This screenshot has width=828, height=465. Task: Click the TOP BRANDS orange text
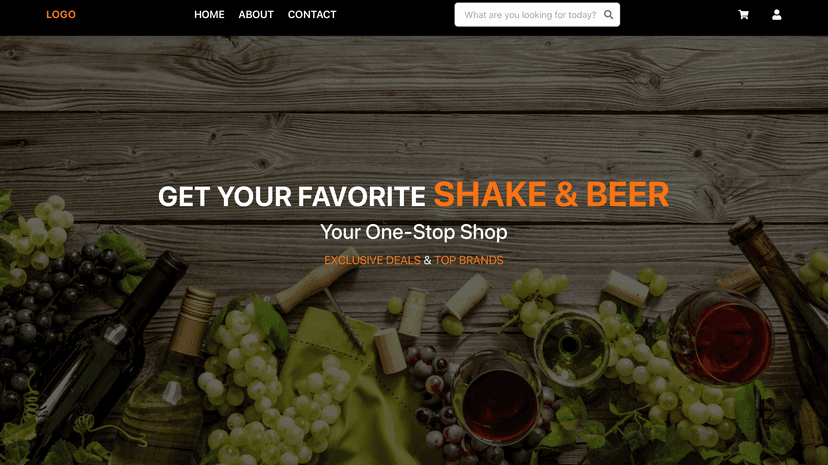point(468,260)
